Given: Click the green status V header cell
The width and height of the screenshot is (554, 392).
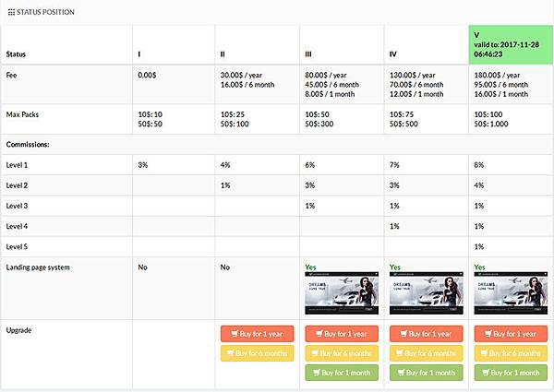Looking at the screenshot, I should (x=508, y=44).
